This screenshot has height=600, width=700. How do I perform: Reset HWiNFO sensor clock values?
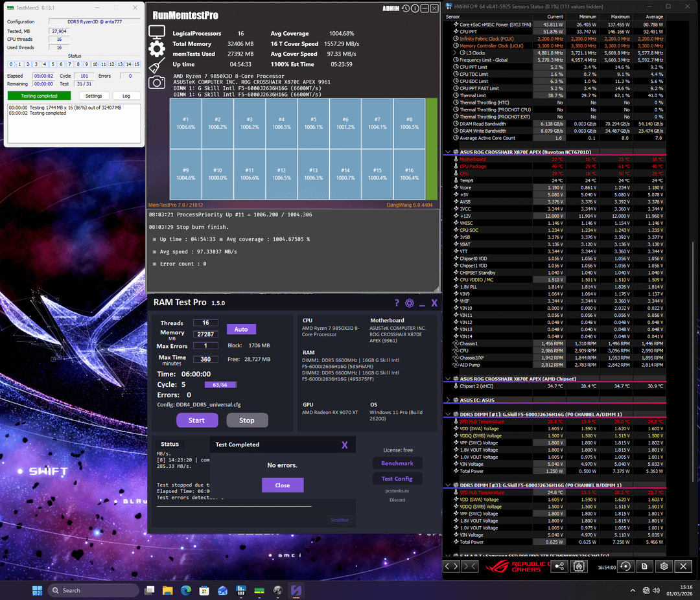(x=625, y=566)
